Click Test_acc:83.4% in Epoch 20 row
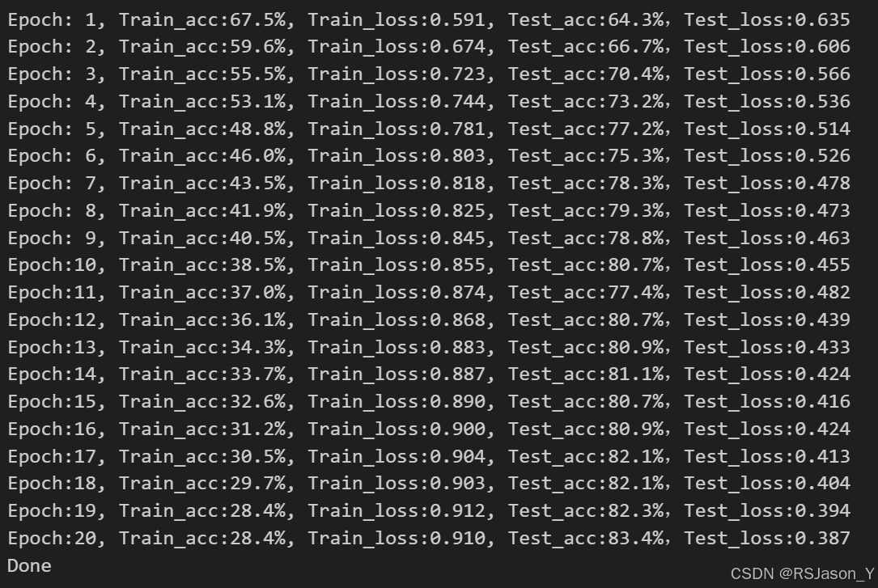The image size is (878, 588). 586,538
